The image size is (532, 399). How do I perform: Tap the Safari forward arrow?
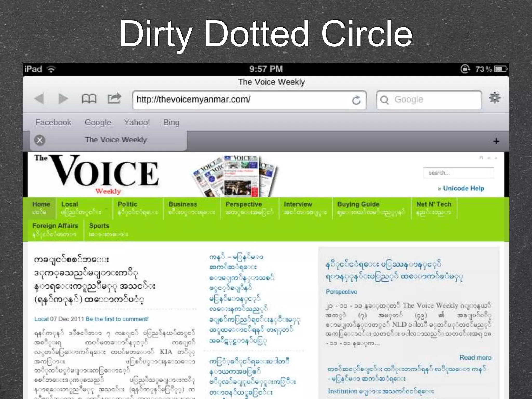[63, 99]
